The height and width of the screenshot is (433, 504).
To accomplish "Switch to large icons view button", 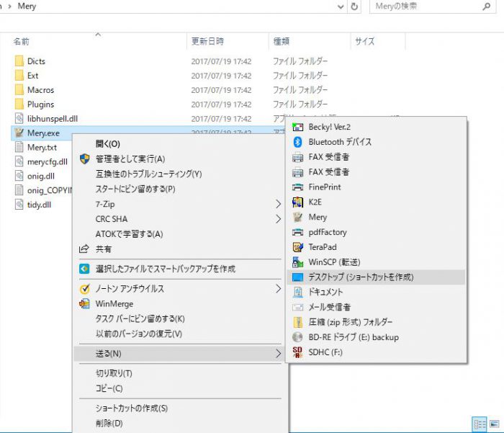I will coord(495,424).
